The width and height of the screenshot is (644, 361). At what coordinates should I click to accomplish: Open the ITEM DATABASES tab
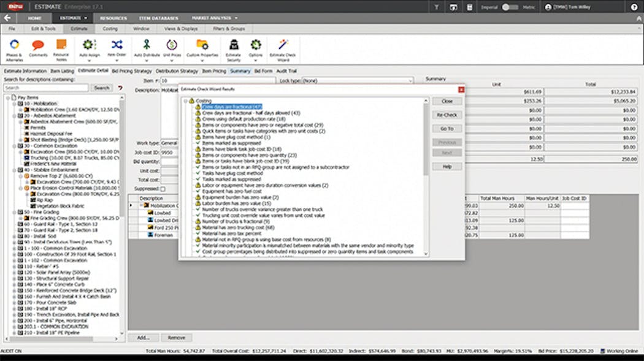click(x=158, y=18)
